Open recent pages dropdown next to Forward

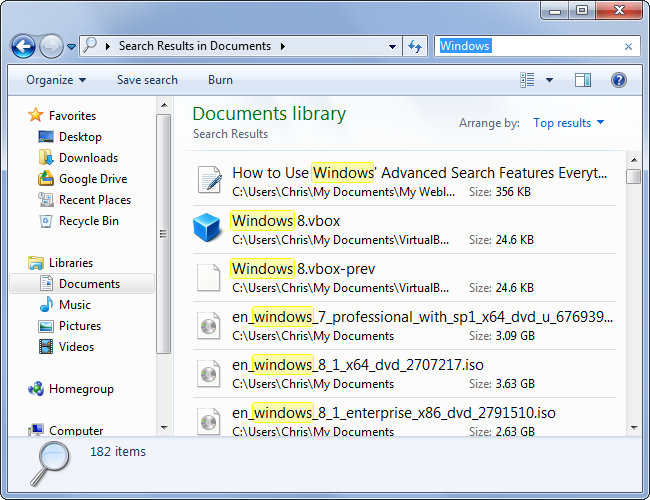[x=72, y=46]
